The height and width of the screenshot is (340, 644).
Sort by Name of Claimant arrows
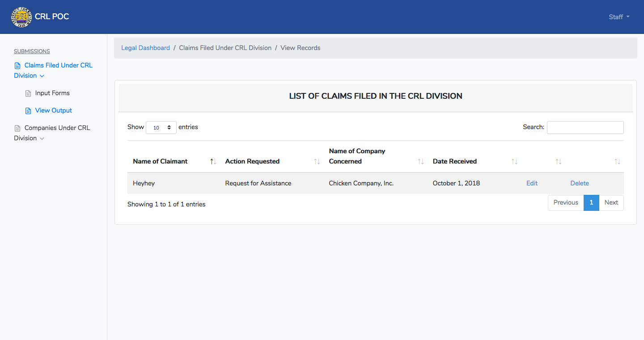pos(213,161)
